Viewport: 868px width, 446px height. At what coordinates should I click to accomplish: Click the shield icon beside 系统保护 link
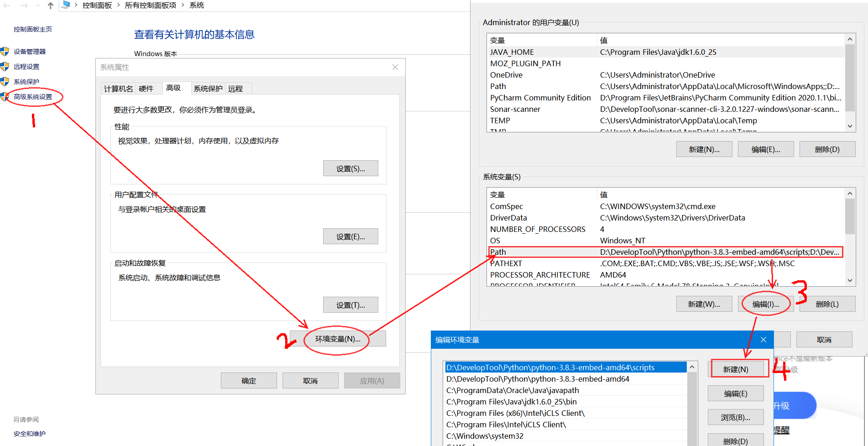coord(5,81)
